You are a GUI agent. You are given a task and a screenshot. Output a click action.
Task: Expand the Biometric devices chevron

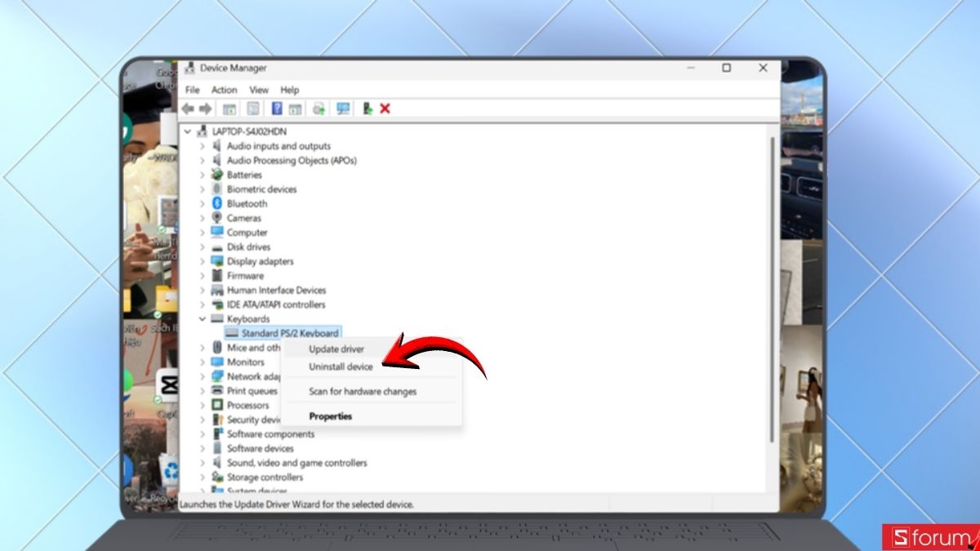[203, 189]
